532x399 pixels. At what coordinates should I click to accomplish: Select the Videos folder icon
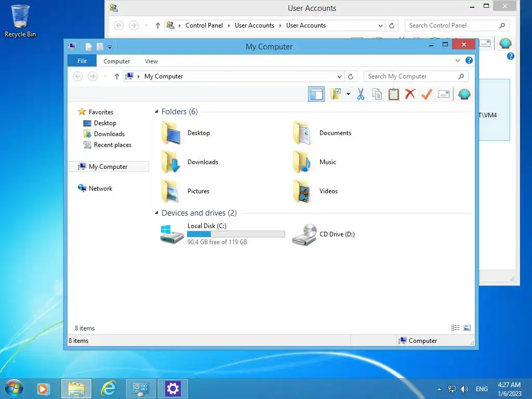tap(302, 191)
